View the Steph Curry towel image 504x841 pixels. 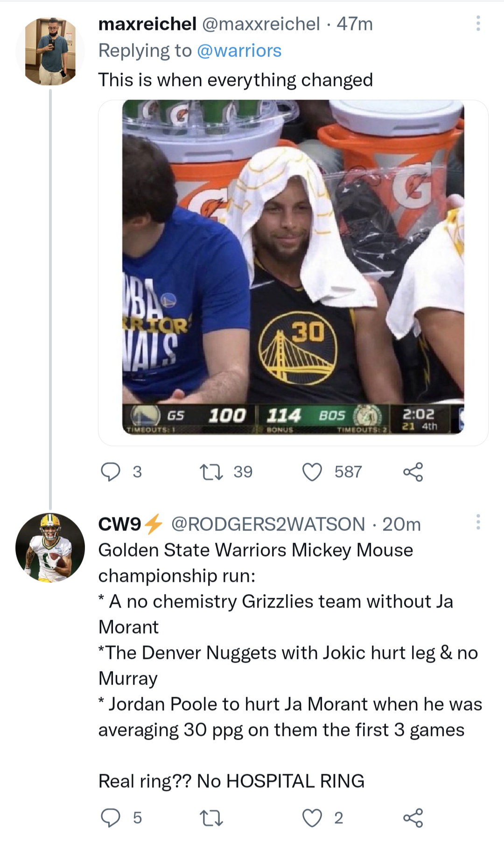click(x=289, y=269)
